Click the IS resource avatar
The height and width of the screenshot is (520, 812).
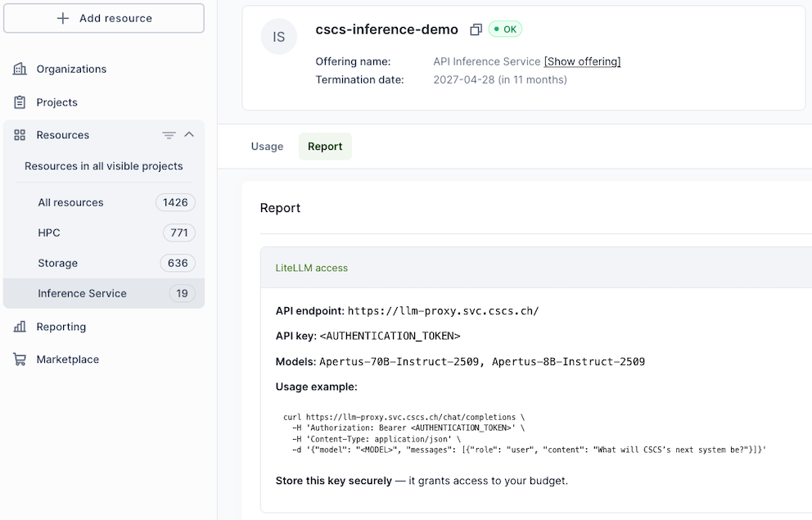pyautogui.click(x=278, y=37)
